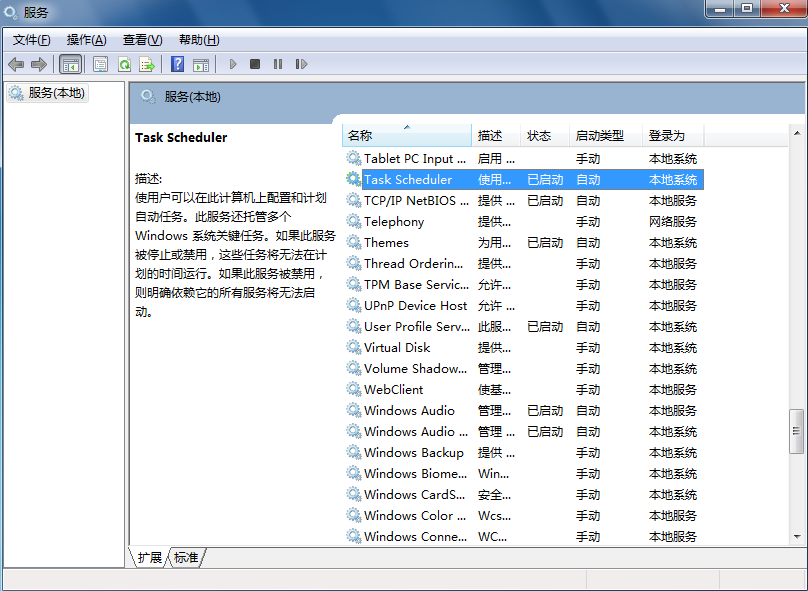Click the Export List toolbar icon
This screenshot has height=591, width=808.
[x=147, y=64]
